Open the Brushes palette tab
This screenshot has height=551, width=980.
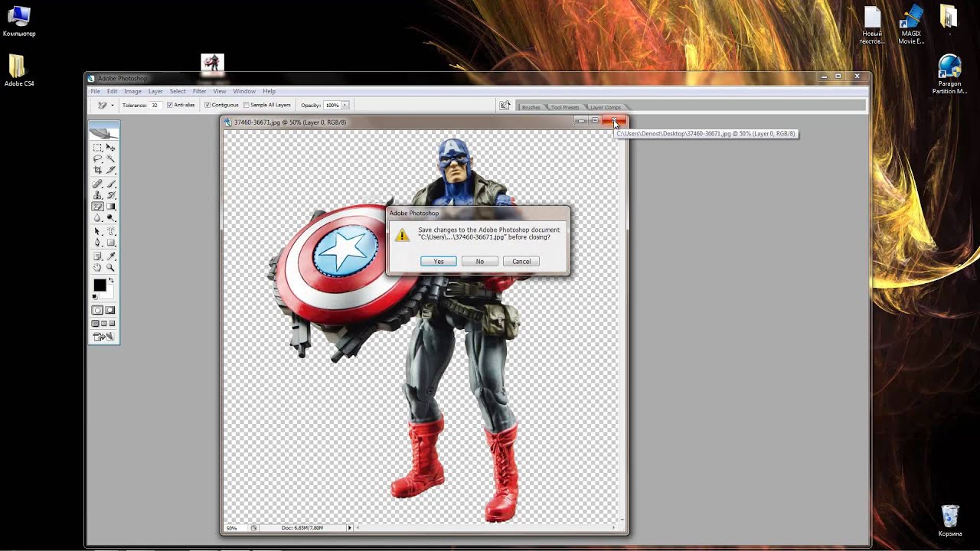[531, 107]
